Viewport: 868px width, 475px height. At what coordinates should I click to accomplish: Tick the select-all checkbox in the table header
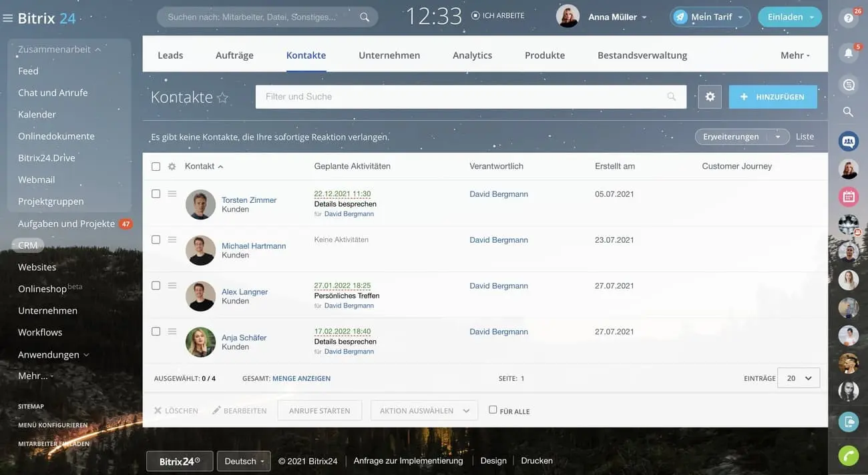[x=156, y=166]
